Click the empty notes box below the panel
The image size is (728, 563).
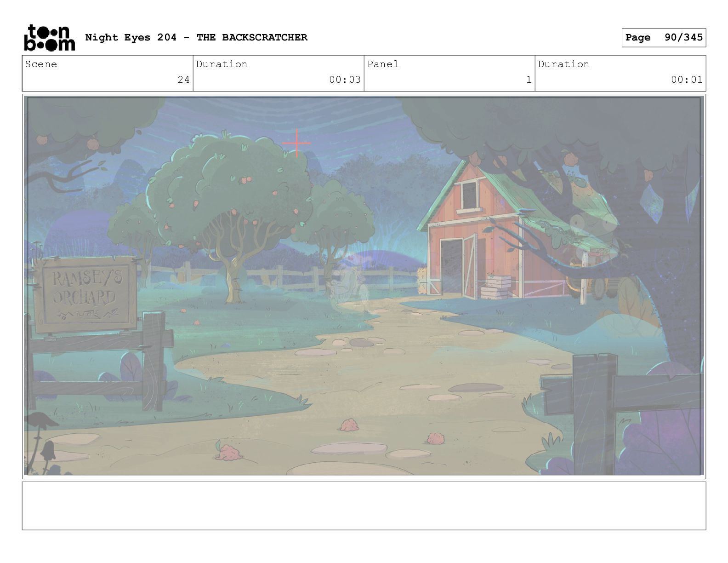point(364,506)
